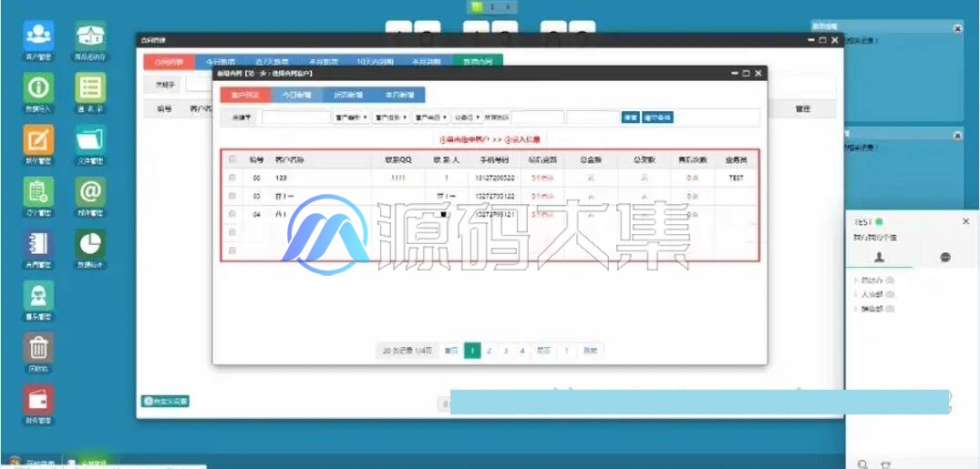980x469 pixels.
Task: Open the start menu button on taskbar
Action: click(33, 464)
